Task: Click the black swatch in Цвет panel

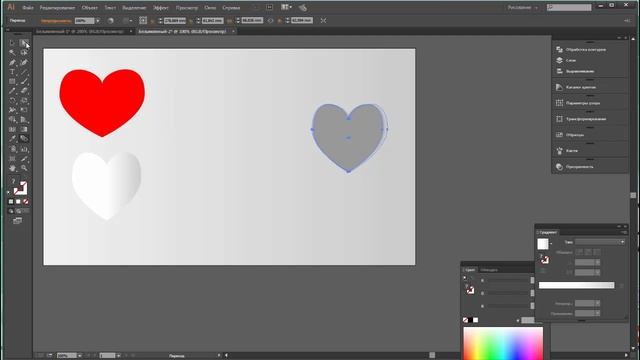Action: click(470, 320)
